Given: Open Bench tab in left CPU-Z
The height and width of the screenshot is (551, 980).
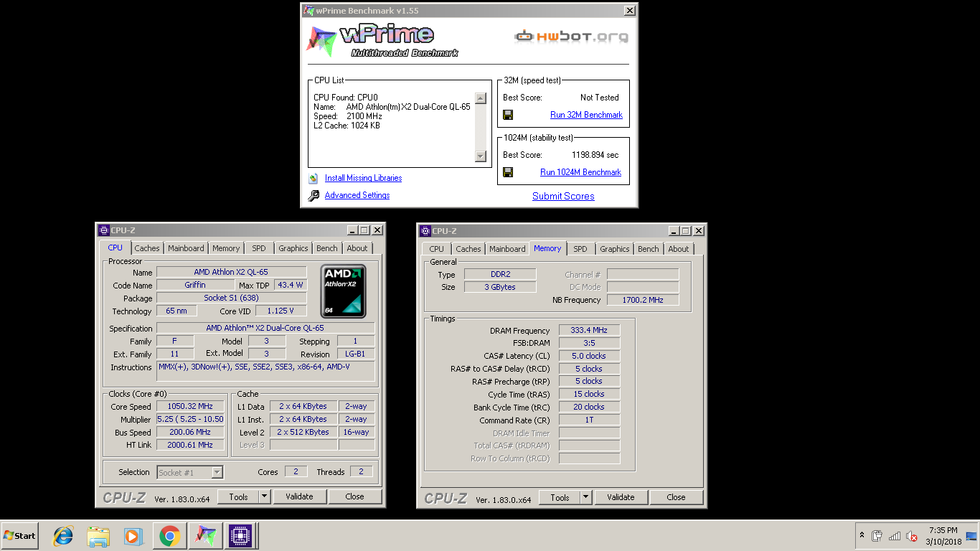Looking at the screenshot, I should (x=327, y=248).
